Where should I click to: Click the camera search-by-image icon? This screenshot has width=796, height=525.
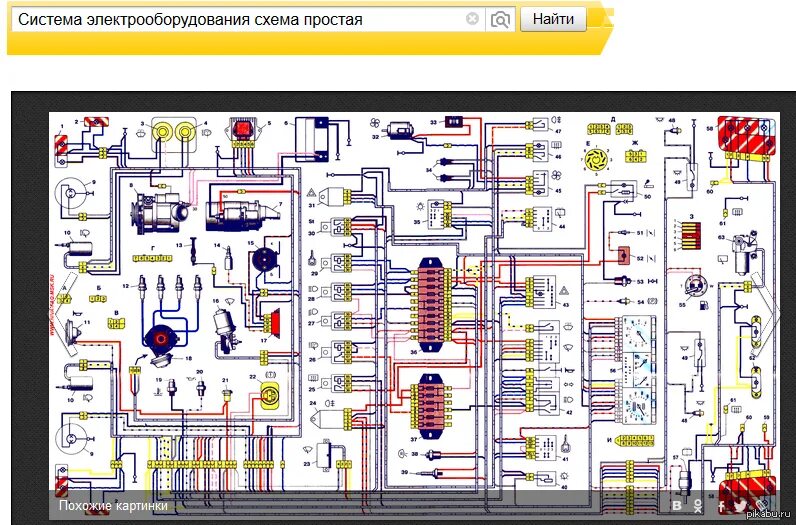[500, 19]
